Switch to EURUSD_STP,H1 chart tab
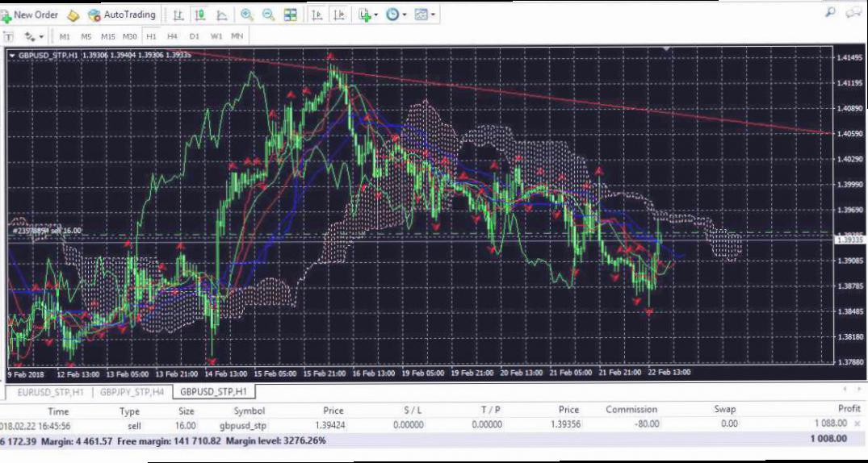This screenshot has width=868, height=463. coord(50,392)
